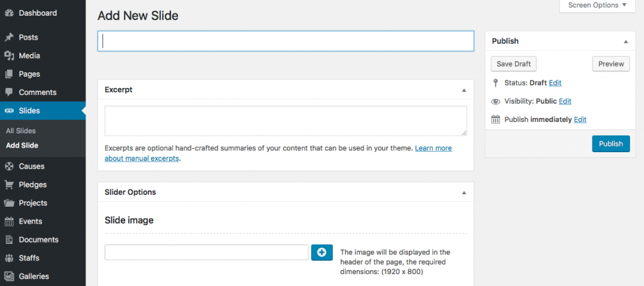Click the Posts pushpin icon
The image size is (644, 286).
coord(9,38)
